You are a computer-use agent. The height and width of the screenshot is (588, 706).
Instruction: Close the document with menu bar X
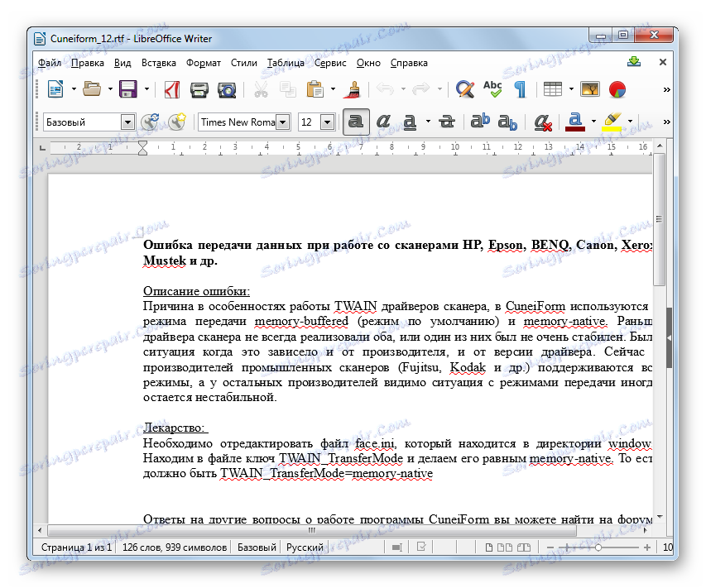[x=663, y=62]
